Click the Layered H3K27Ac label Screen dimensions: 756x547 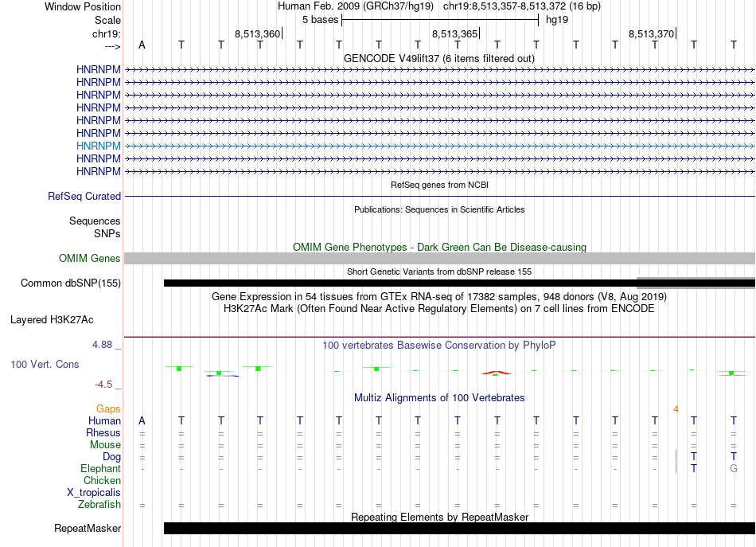point(52,320)
